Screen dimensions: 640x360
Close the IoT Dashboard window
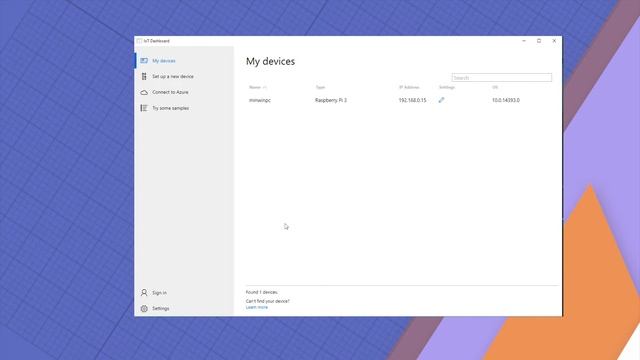point(554,41)
